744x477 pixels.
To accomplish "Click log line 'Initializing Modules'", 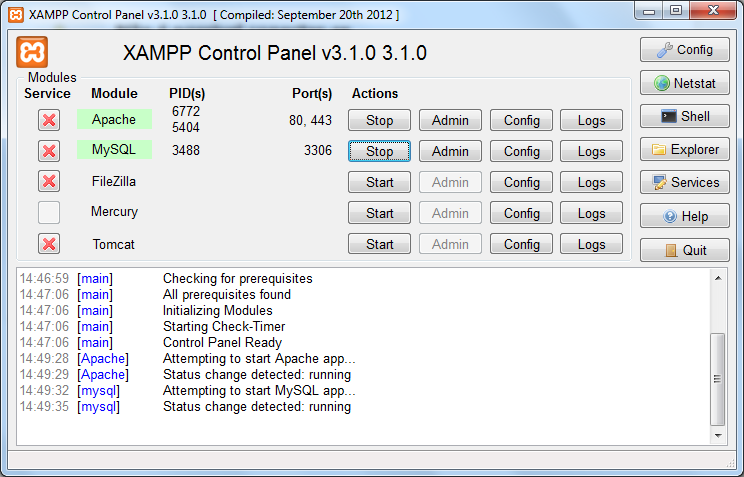I will point(218,310).
